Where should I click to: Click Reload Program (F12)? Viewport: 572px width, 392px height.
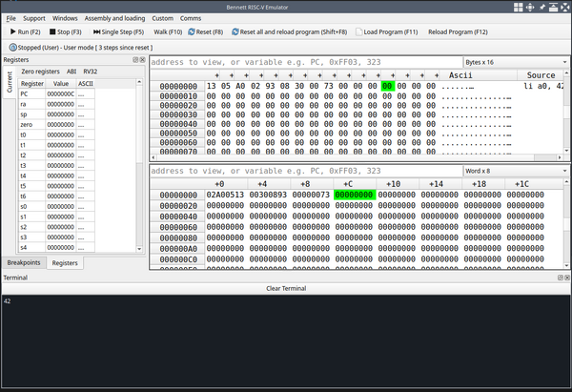coord(457,31)
